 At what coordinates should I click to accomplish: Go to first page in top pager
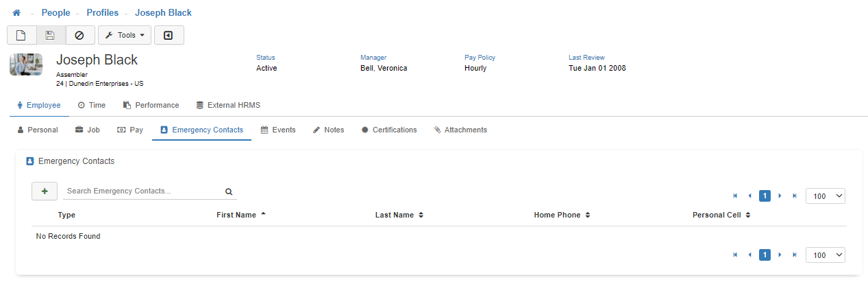point(735,196)
